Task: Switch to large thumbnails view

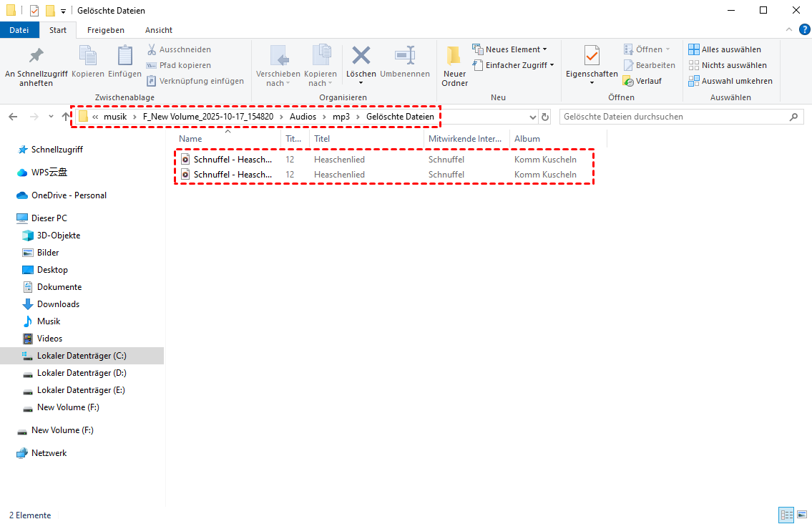Action: coord(803,515)
